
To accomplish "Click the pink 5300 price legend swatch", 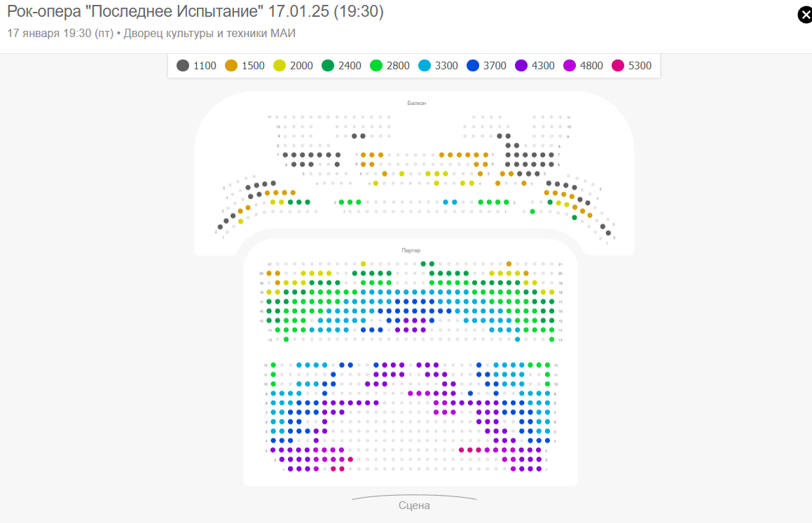I will tap(618, 66).
